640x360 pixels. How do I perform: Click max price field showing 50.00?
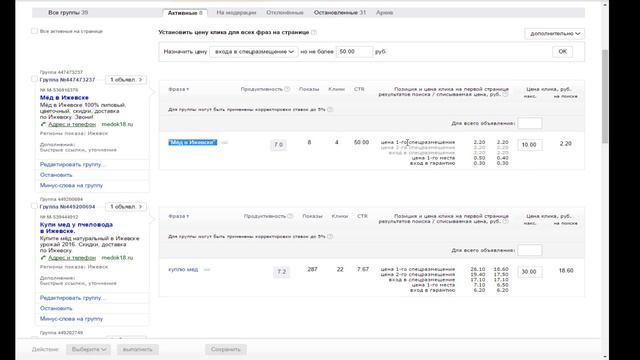354,51
